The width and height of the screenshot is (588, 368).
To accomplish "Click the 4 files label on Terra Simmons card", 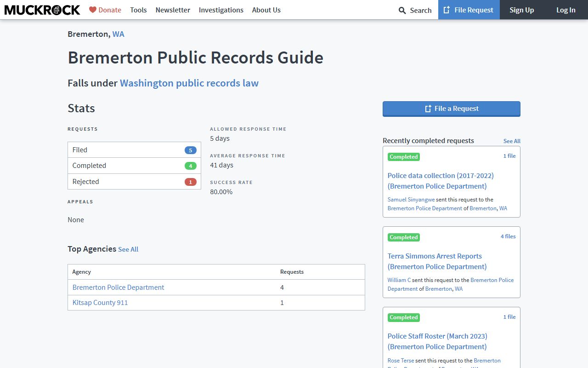I will pos(508,236).
